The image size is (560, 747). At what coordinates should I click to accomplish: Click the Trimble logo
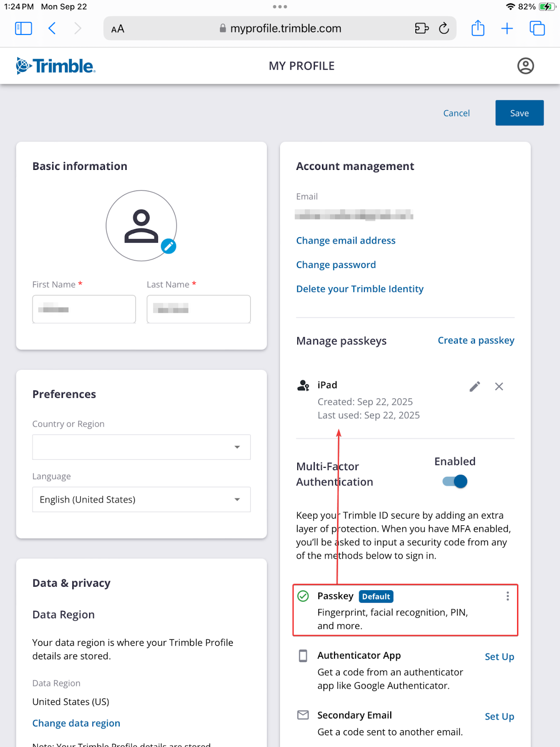56,66
